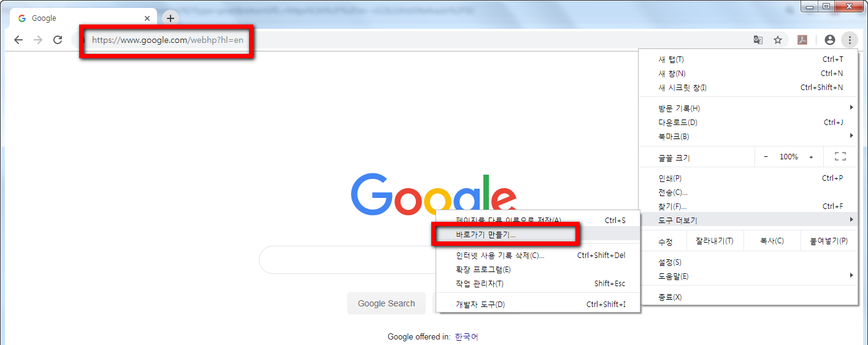Expand 도구 더보기 submenu
The image size is (868, 345).
click(x=748, y=221)
